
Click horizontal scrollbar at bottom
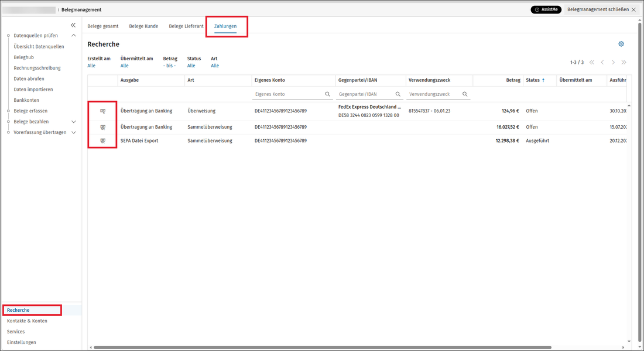[323, 347]
